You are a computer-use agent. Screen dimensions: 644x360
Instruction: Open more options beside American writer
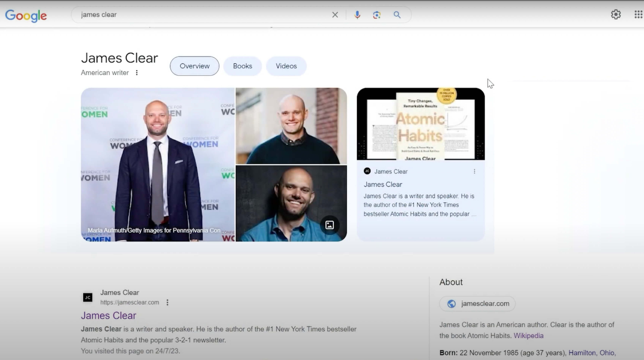pos(137,73)
